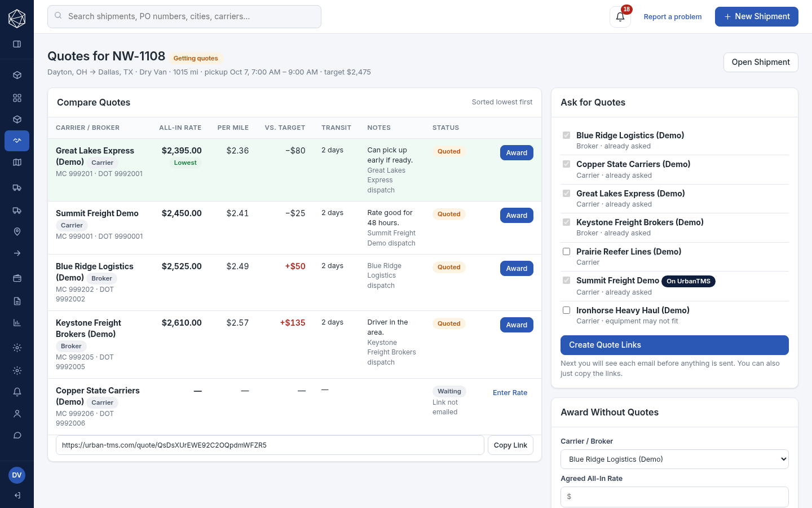Open the bar chart reports icon

point(17,323)
